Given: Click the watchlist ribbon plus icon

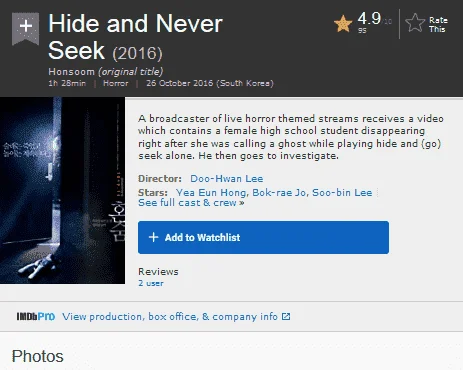Looking at the screenshot, I should coord(26,28).
